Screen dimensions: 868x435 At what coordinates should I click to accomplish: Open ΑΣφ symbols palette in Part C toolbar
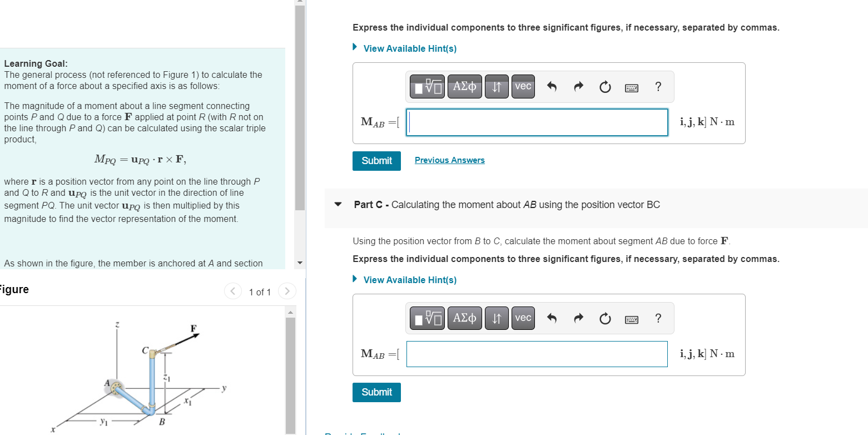[x=464, y=318]
